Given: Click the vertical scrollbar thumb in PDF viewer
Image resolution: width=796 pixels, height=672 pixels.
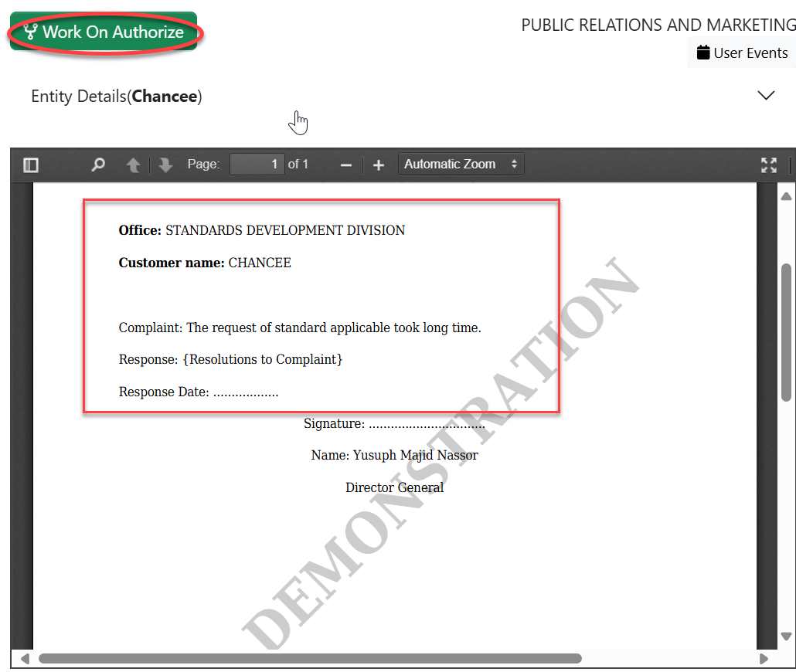Looking at the screenshot, I should [787, 332].
